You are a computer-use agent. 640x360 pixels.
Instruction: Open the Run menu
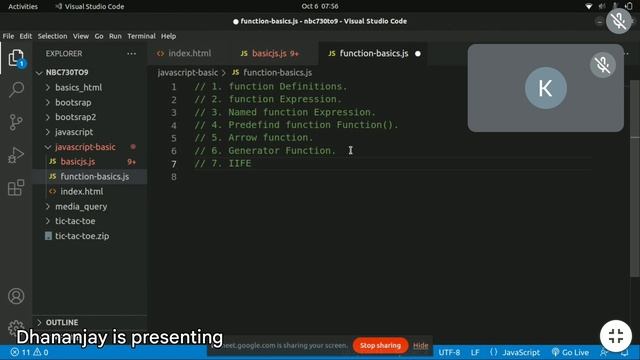[x=115, y=36]
